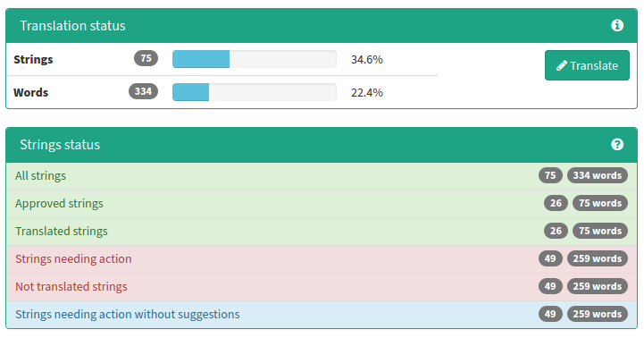This screenshot has width=644, height=338.
Task: Click the 75 badge next to Strings label
Action: click(x=146, y=58)
